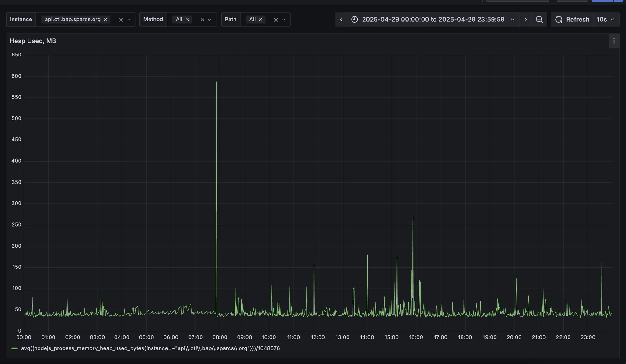Image resolution: width=626 pixels, height=364 pixels.
Task: Clear the Method filter selection
Action: [202, 20]
